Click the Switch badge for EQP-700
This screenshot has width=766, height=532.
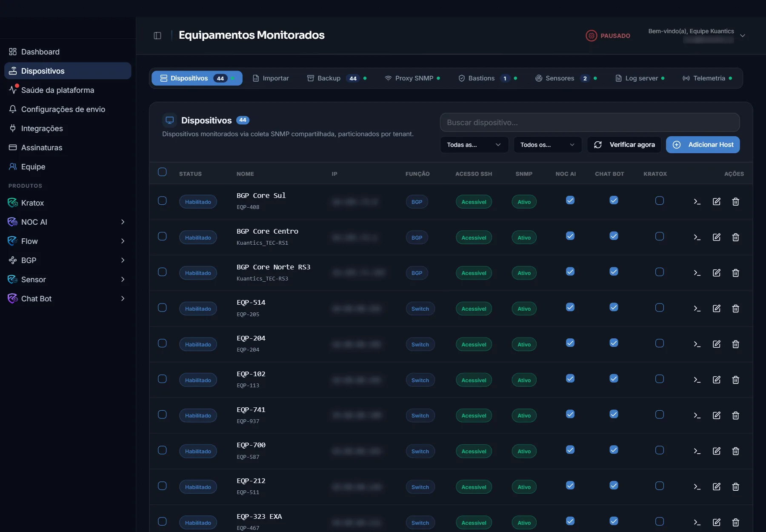coord(420,451)
